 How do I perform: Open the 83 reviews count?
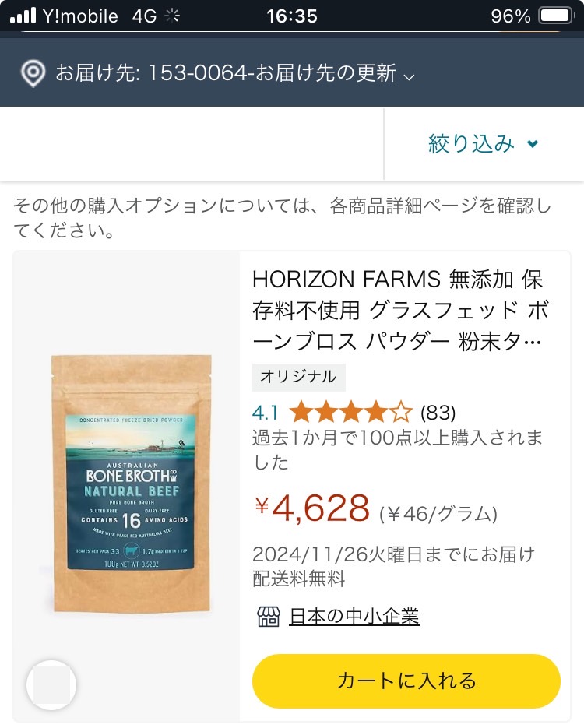pos(438,413)
